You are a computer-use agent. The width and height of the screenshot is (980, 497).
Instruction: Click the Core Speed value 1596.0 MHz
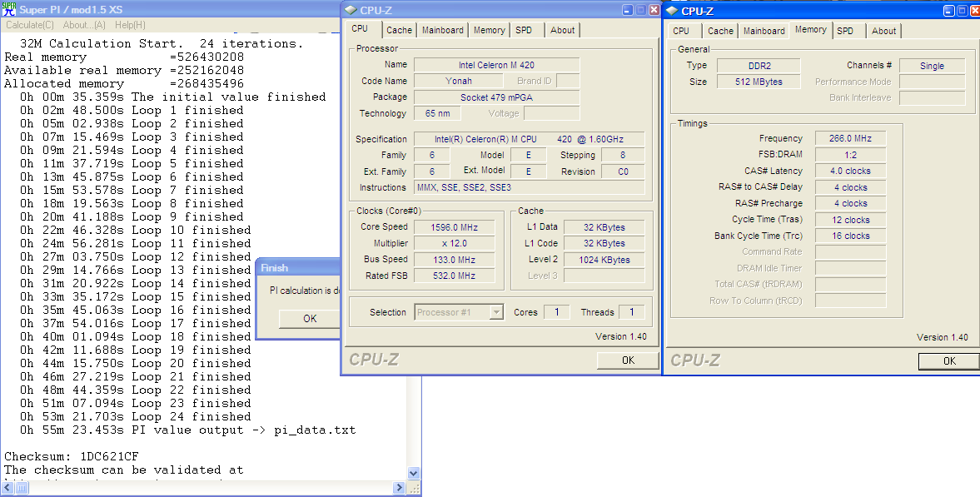[454, 227]
